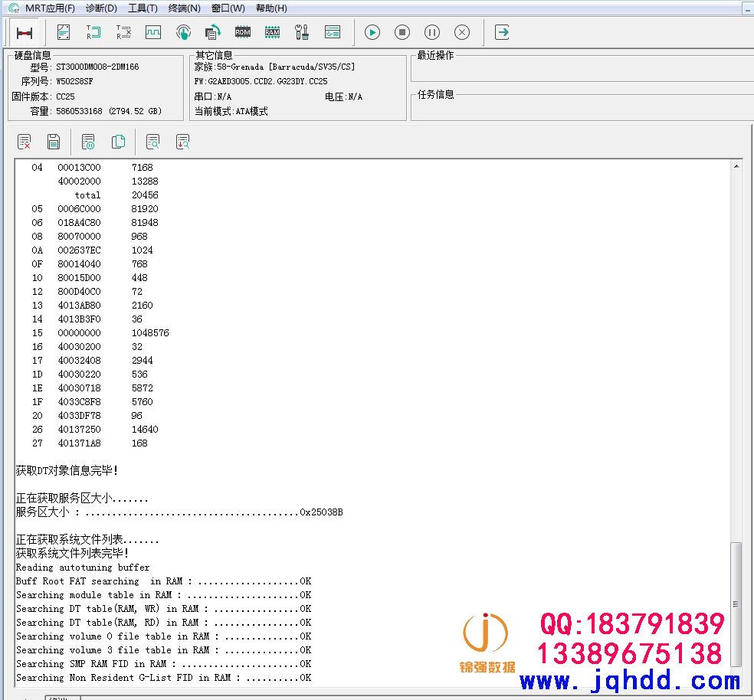The image size is (754, 700).
Task: Click the 'Searching module table in RAM' line
Action: point(163,595)
